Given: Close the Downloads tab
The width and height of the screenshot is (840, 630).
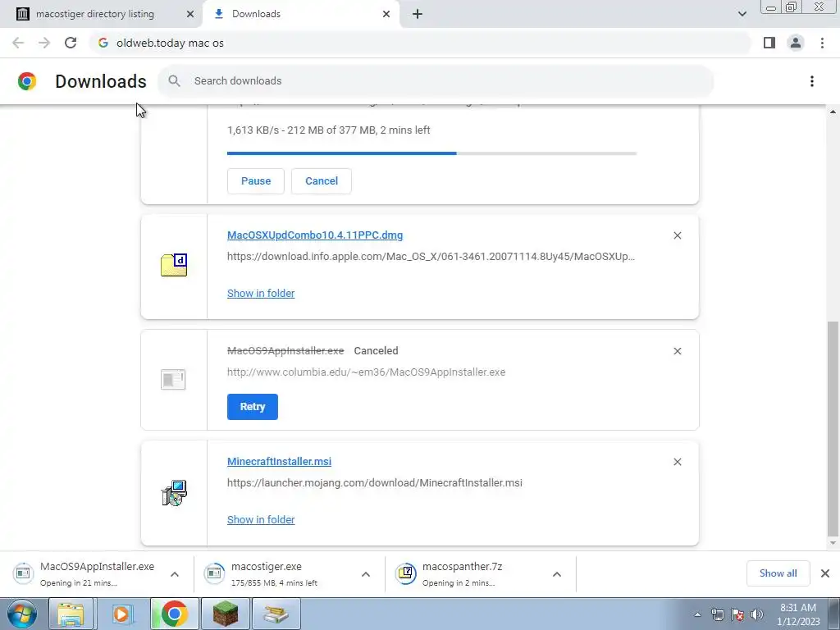Looking at the screenshot, I should (386, 14).
